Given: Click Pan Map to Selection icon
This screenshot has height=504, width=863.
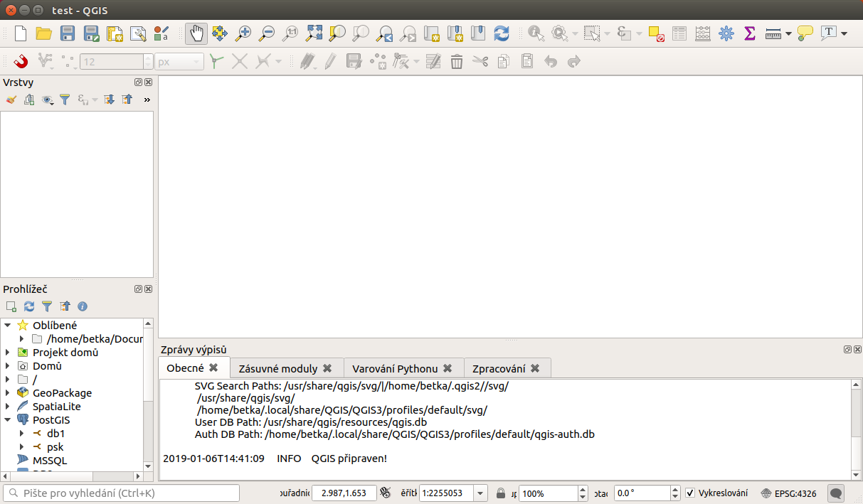Looking at the screenshot, I should (x=220, y=33).
